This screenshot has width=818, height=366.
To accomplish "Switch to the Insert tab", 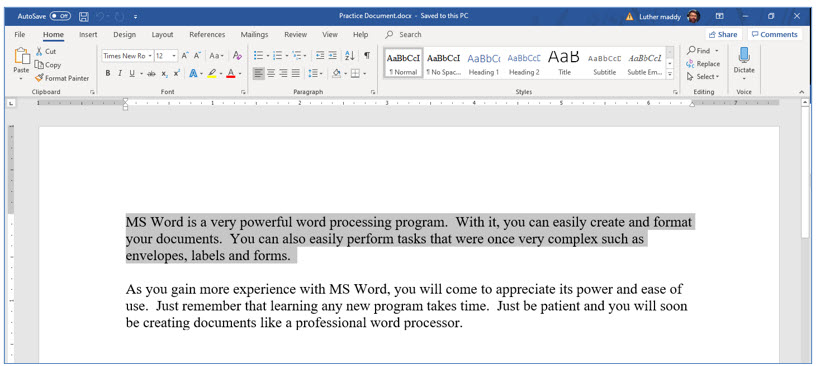I will tap(88, 34).
